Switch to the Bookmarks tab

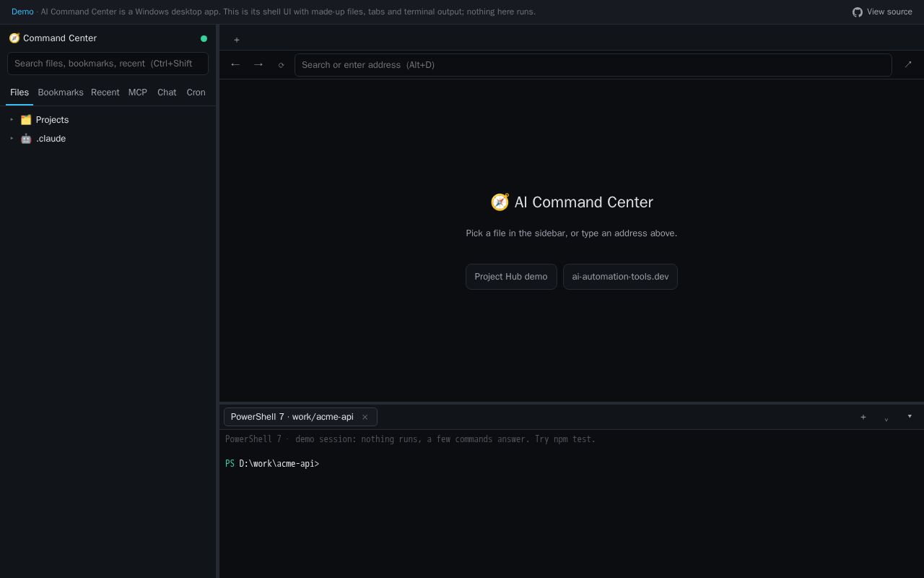coord(61,92)
